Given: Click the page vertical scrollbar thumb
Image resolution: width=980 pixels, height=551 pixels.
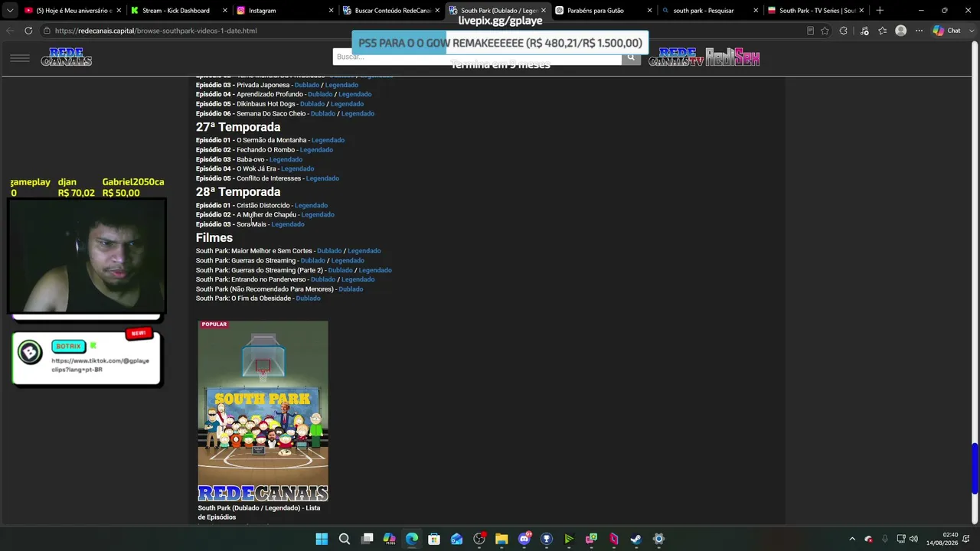Looking at the screenshot, I should [x=975, y=468].
